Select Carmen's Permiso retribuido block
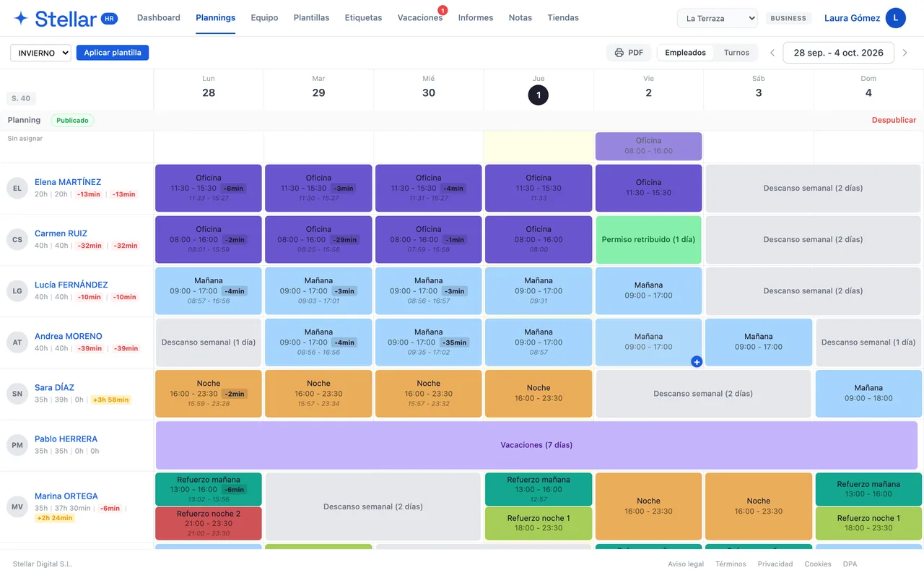This screenshot has height=578, width=924. point(648,239)
